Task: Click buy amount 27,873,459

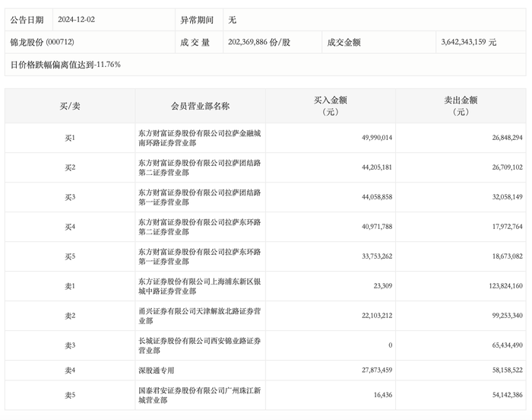Action: 377,370
